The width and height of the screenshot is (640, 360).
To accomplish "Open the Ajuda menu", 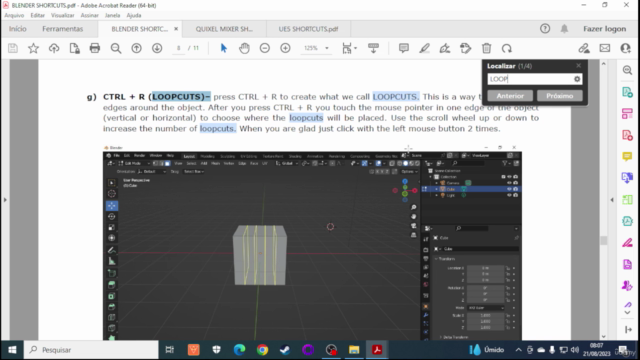I will (x=134, y=15).
